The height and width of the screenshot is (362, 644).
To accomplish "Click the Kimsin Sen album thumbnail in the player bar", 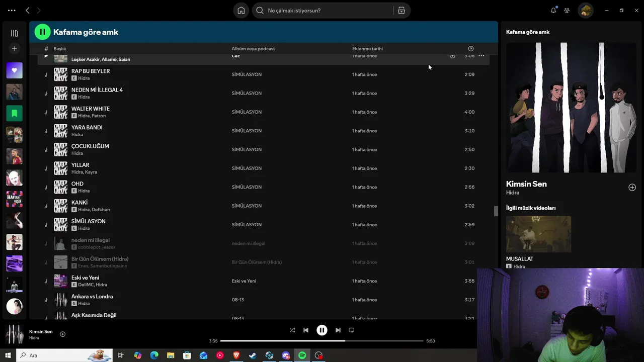I will (x=14, y=334).
